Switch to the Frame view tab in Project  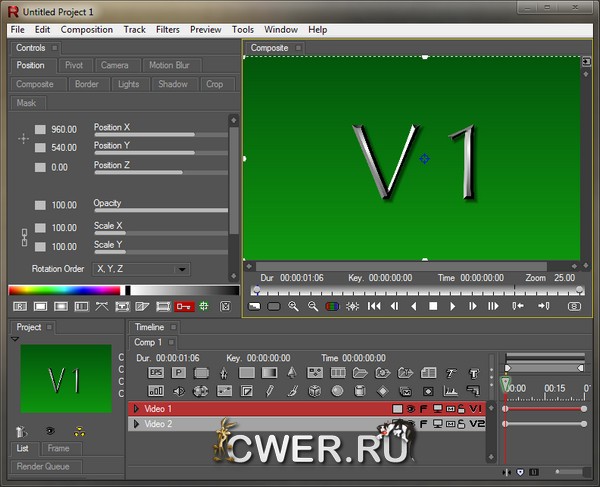click(x=58, y=449)
